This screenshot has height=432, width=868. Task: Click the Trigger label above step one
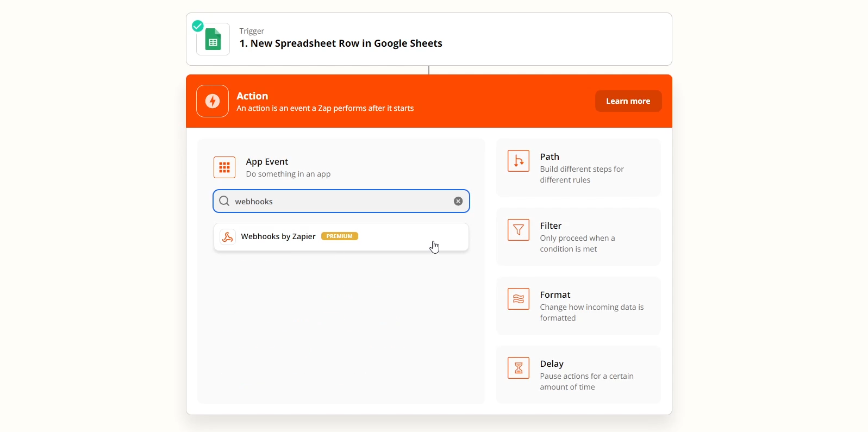click(252, 31)
